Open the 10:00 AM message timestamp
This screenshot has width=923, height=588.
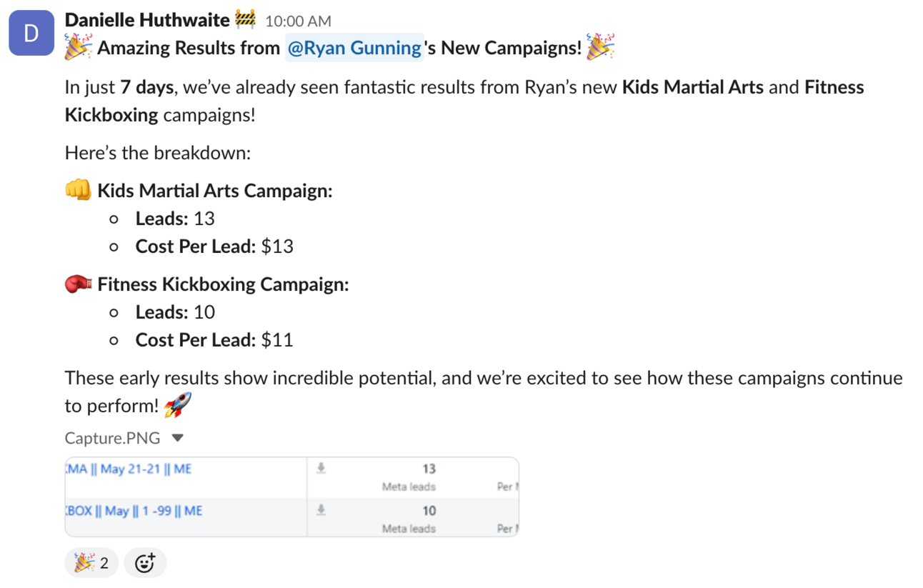[x=298, y=21]
